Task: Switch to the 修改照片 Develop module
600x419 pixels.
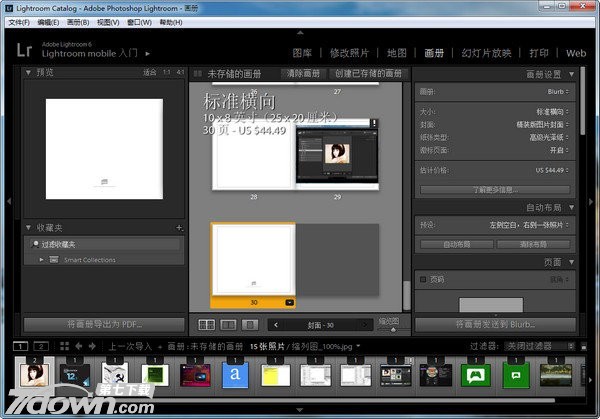Action: [x=349, y=52]
